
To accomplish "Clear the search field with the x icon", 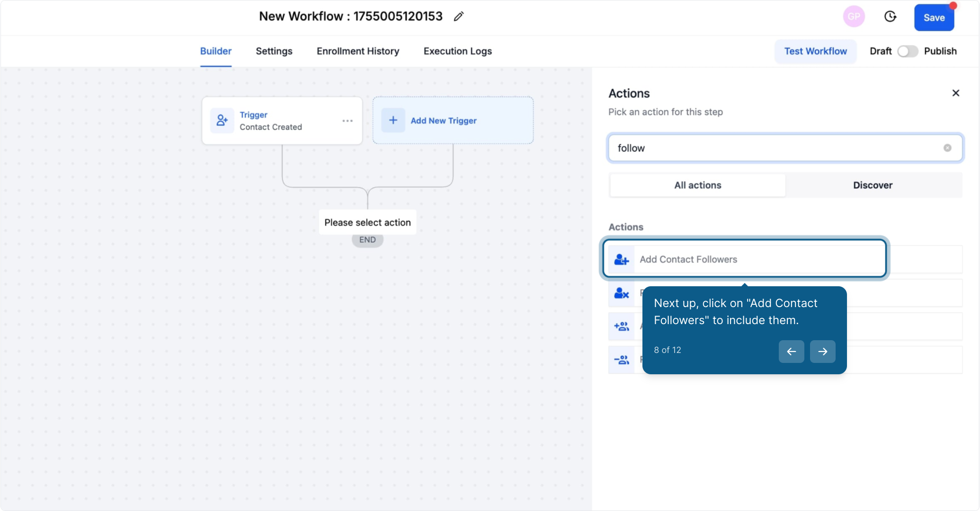I will pos(947,148).
